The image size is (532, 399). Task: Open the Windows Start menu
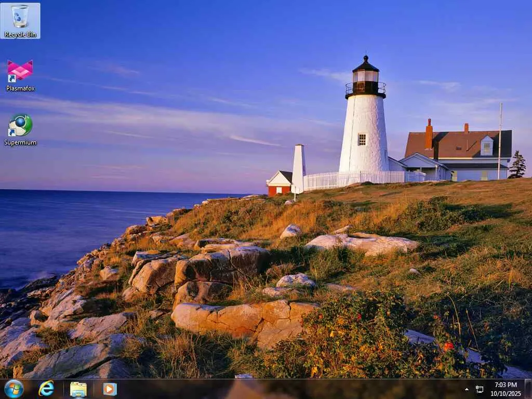point(14,389)
